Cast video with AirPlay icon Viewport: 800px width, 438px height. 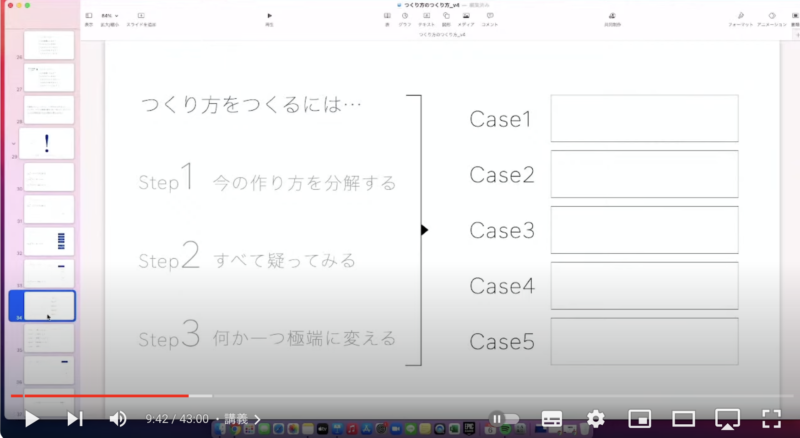[x=728, y=419]
